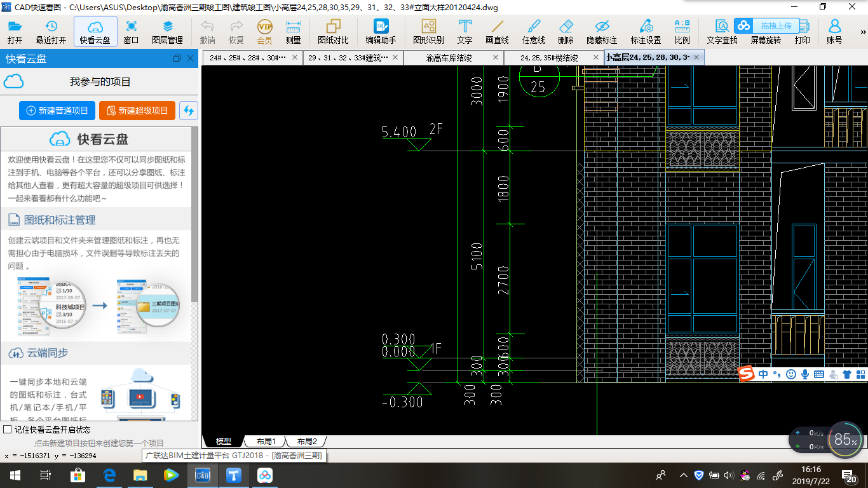Open the Edge browser from the taskbar
Viewport: 868px width, 488px height.
pos(109,475)
